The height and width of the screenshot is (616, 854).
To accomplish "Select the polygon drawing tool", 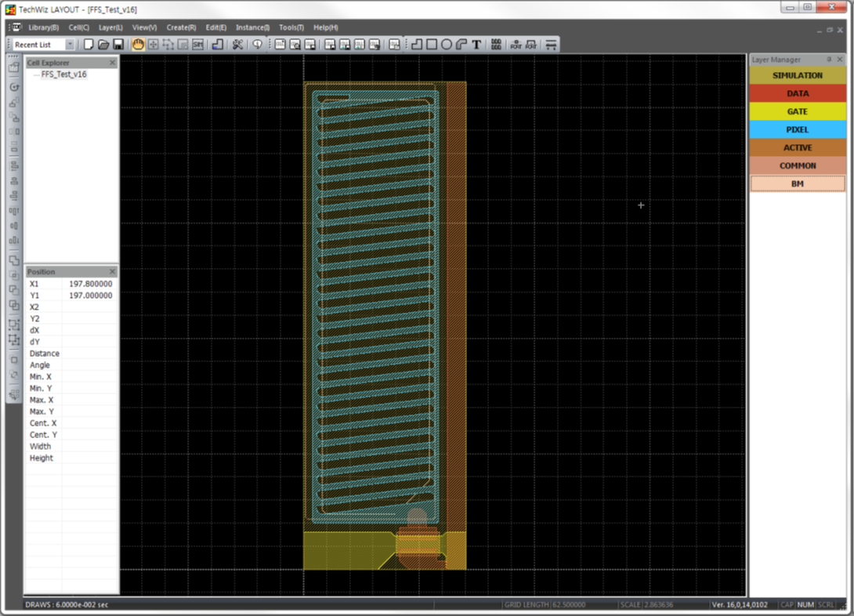I will (417, 45).
